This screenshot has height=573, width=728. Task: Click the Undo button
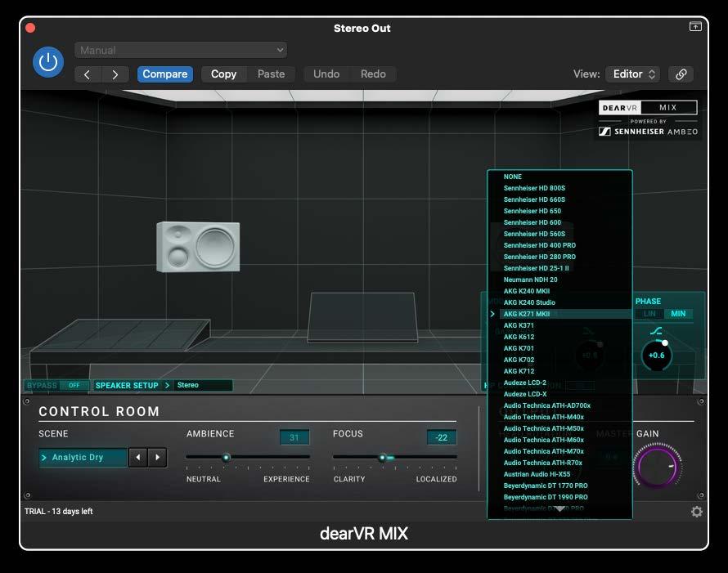(326, 74)
